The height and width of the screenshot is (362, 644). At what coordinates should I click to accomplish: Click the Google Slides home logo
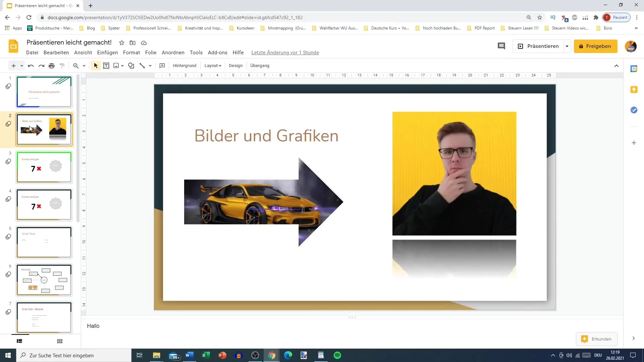(13, 46)
